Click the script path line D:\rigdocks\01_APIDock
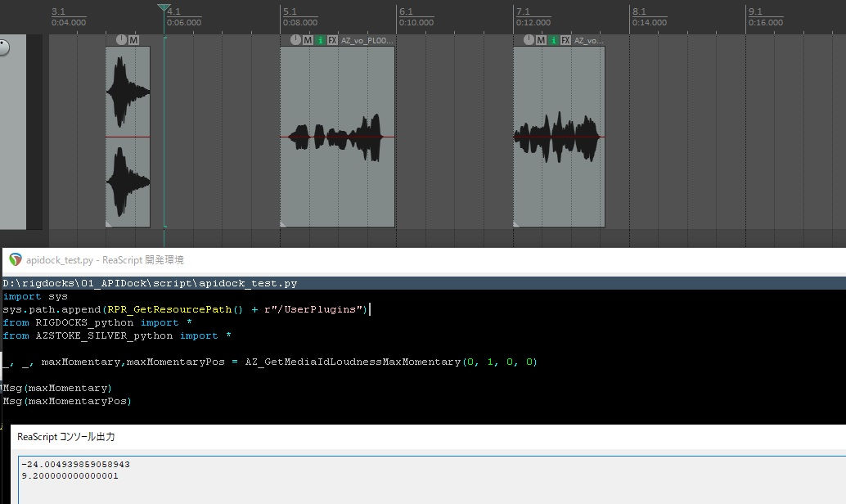The width and height of the screenshot is (846, 504). click(150, 283)
